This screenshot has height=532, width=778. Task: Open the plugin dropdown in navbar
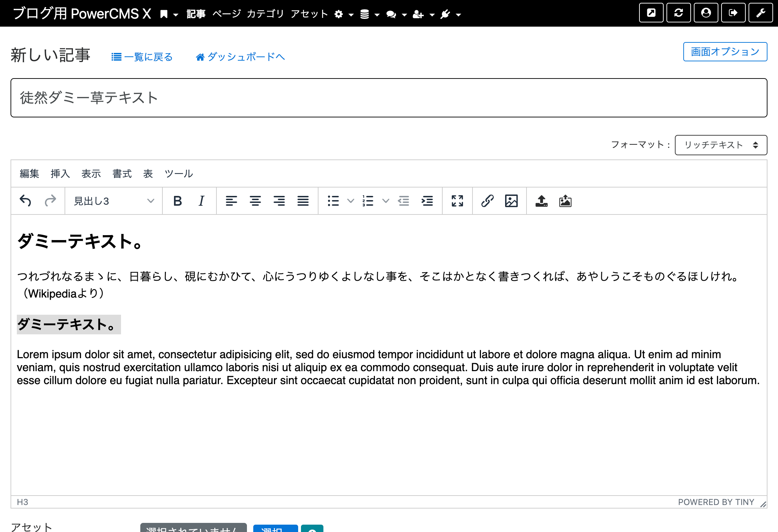[x=451, y=14]
